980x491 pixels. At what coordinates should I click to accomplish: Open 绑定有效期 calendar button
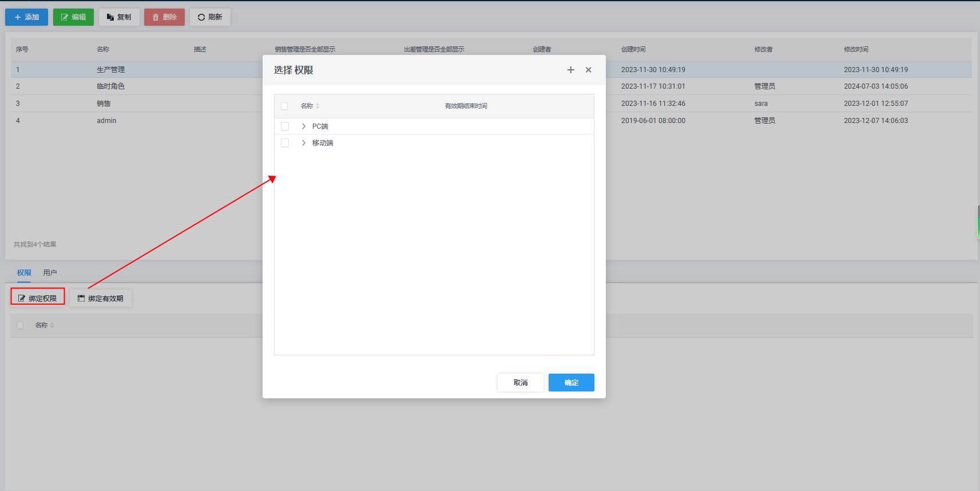(x=101, y=298)
